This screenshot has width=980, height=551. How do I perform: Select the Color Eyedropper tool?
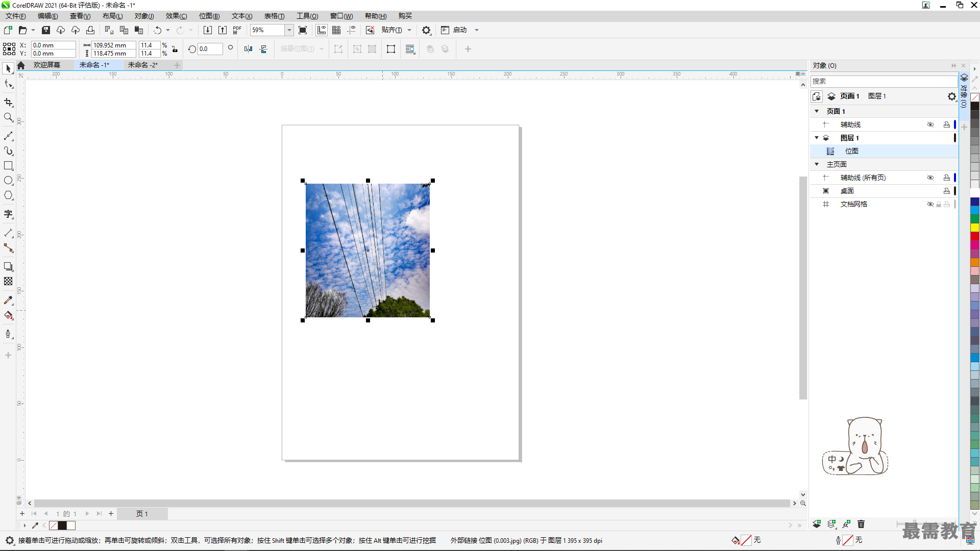coord(8,300)
